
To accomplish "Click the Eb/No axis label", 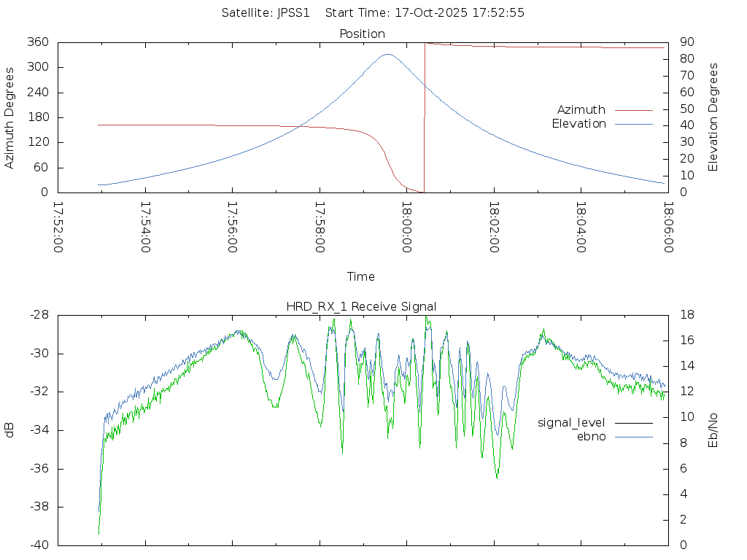I will 713,429.
